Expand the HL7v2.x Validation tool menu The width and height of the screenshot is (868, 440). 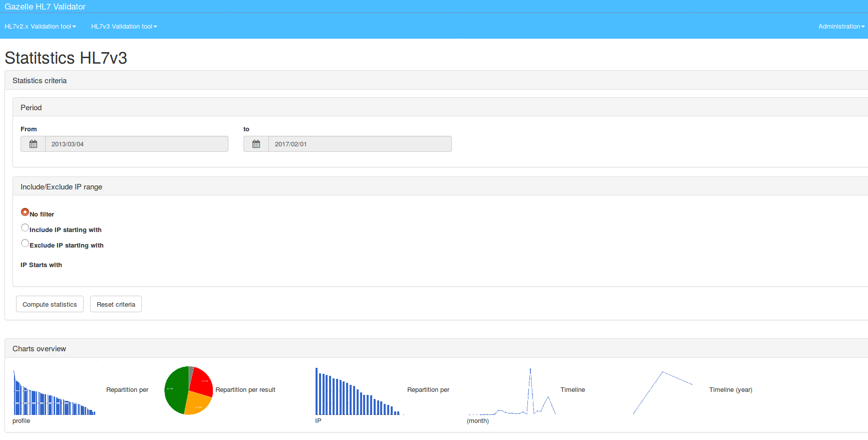coord(40,27)
